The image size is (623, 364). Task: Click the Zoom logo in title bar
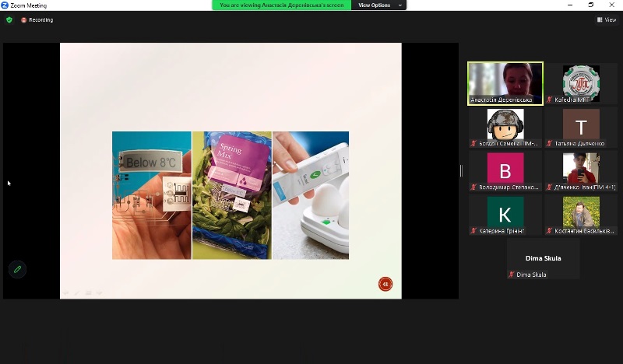5,5
